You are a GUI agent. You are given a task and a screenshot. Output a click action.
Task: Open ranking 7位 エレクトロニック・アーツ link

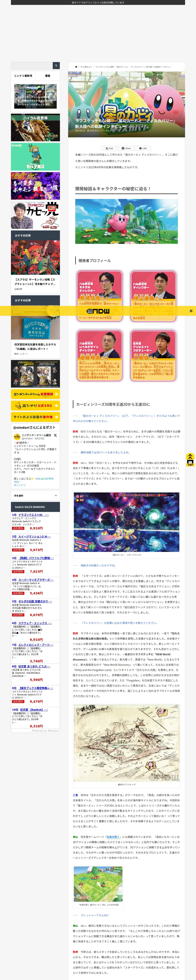coord(36,645)
